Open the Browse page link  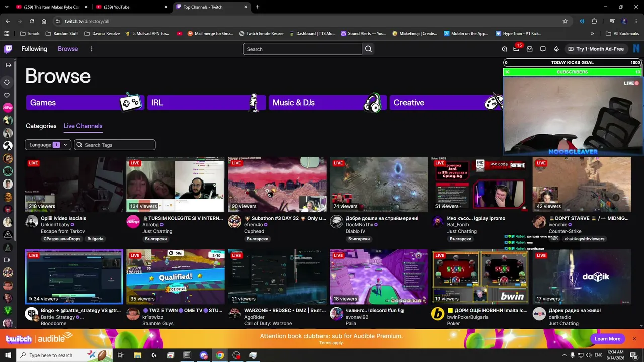click(x=68, y=49)
